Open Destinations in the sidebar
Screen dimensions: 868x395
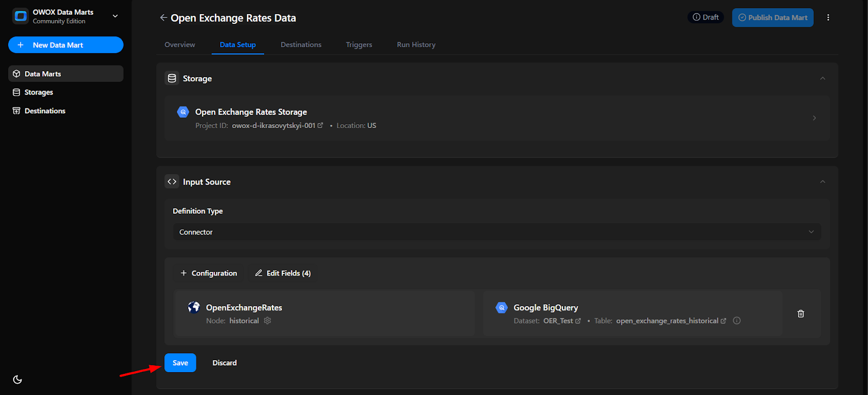[66, 111]
